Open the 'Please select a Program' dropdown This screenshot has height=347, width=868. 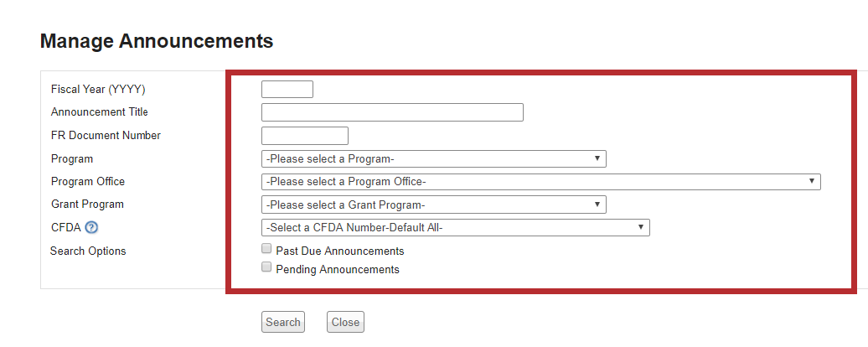pyautogui.click(x=433, y=159)
